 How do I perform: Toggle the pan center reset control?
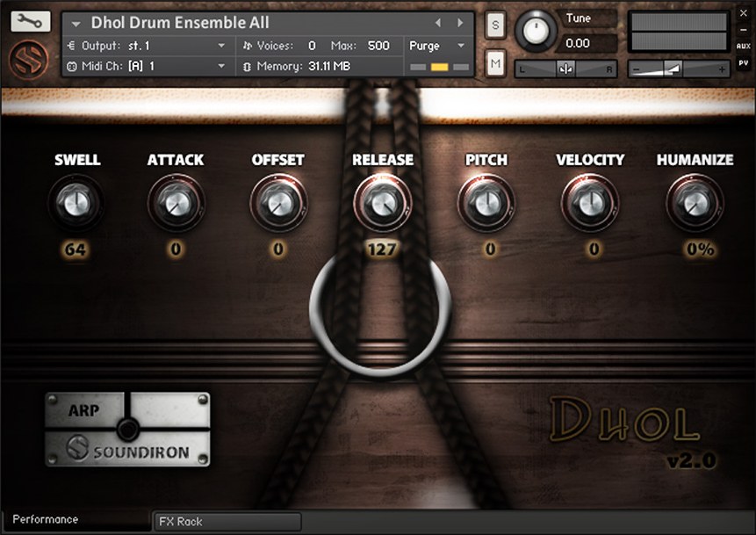565,68
